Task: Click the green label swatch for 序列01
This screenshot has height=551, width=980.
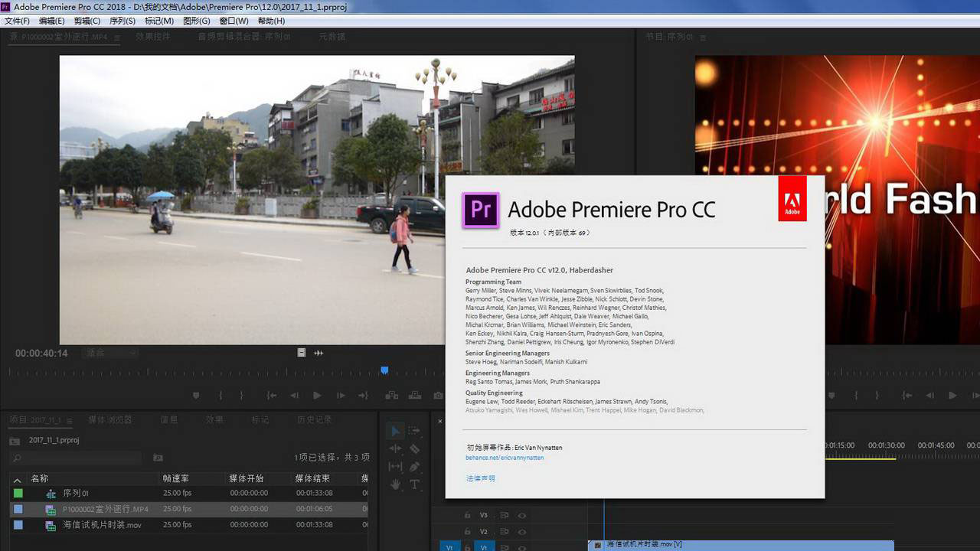Action: (18, 494)
